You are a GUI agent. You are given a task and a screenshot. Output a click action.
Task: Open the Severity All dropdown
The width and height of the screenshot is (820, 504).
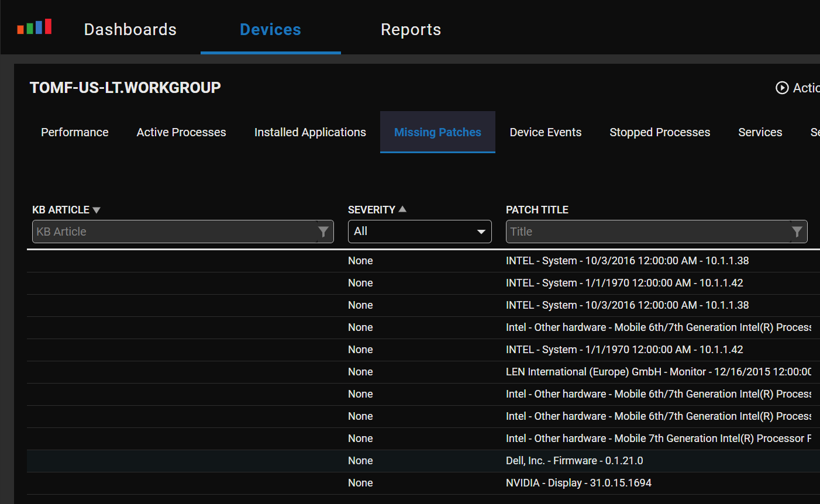420,232
